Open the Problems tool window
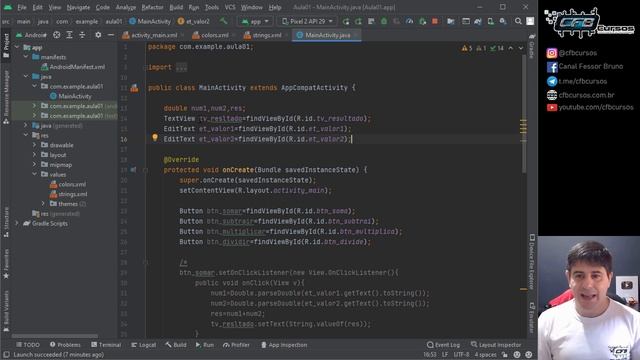The width and height of the screenshot is (640, 360). pyautogui.click(x=65, y=345)
